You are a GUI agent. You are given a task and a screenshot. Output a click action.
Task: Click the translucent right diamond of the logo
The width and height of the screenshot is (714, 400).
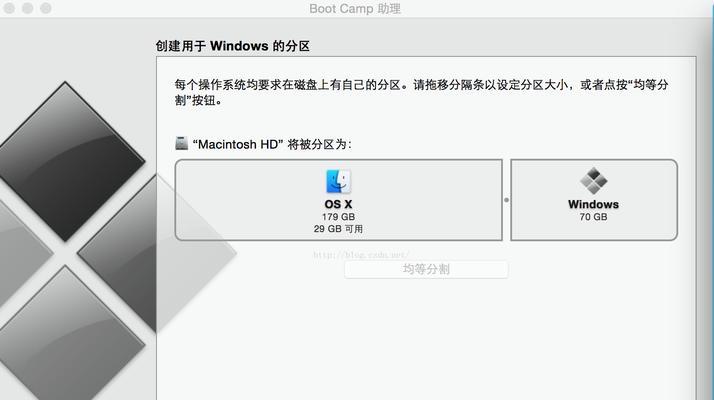[x=157, y=253]
